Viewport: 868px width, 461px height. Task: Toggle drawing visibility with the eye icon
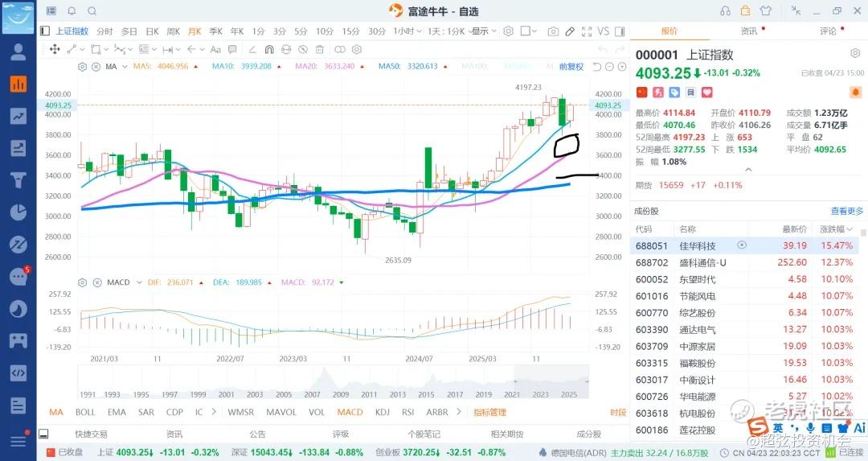285,49
